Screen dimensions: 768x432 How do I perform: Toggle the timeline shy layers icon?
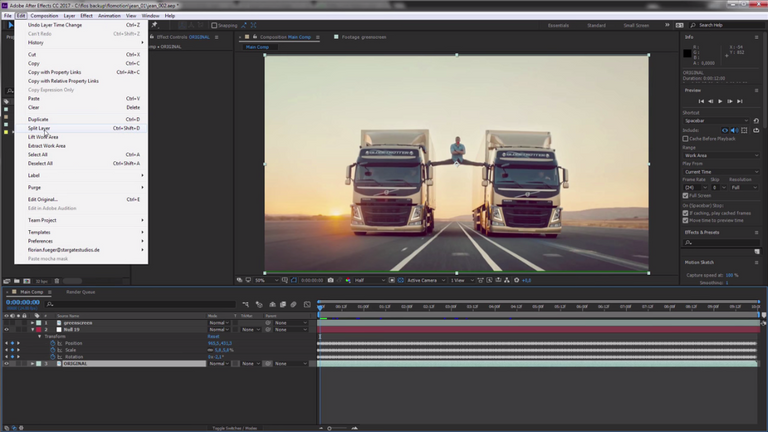coord(272,305)
